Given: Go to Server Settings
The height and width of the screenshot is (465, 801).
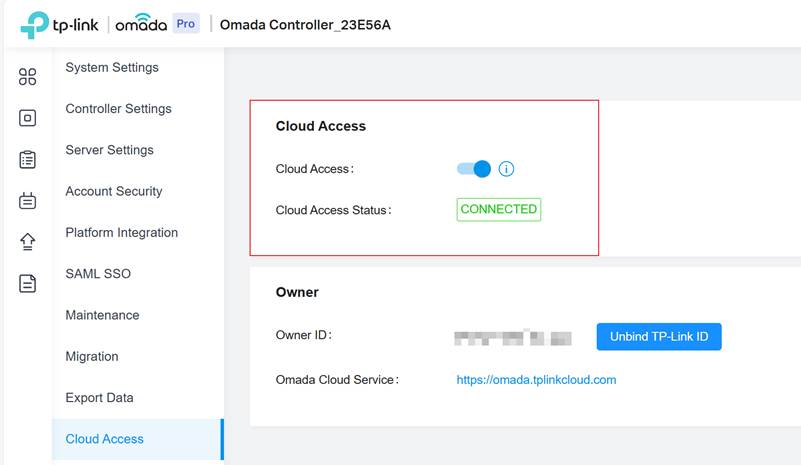Looking at the screenshot, I should click(x=109, y=150).
